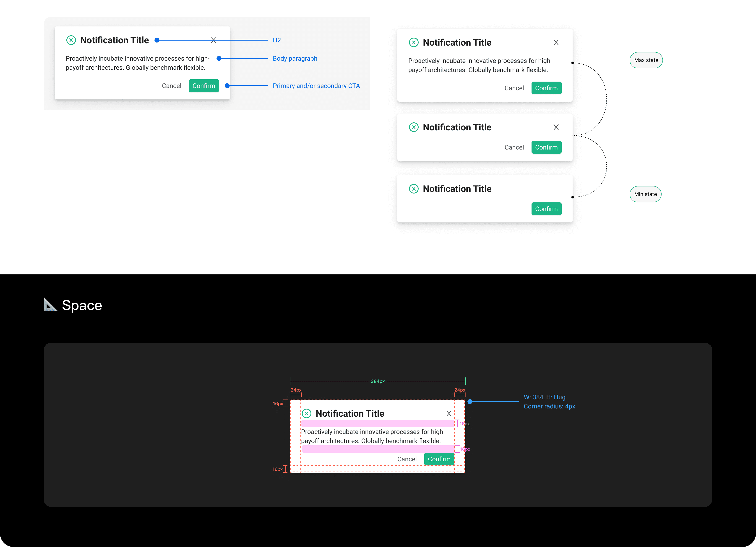Click Cancel in the Space spec notification

[x=407, y=459]
